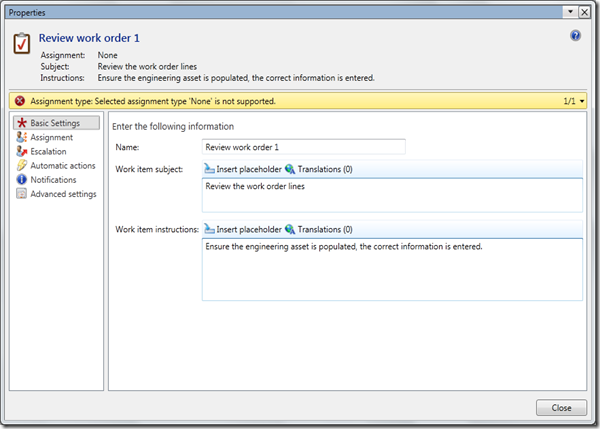Click the red error icon in warning bar
Screen dimensions: 600x429
[x=20, y=101]
